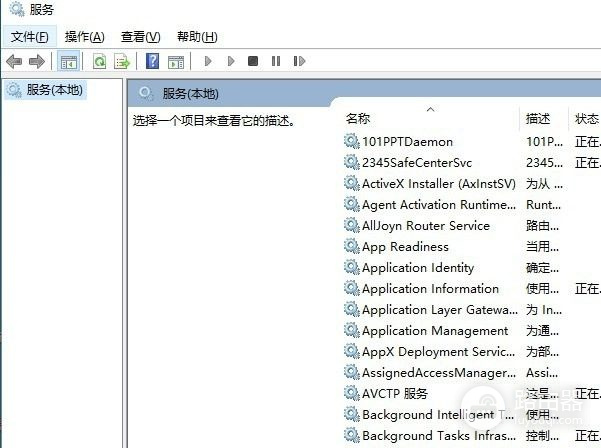Click Runt... description of Agent Activation

(x=543, y=205)
